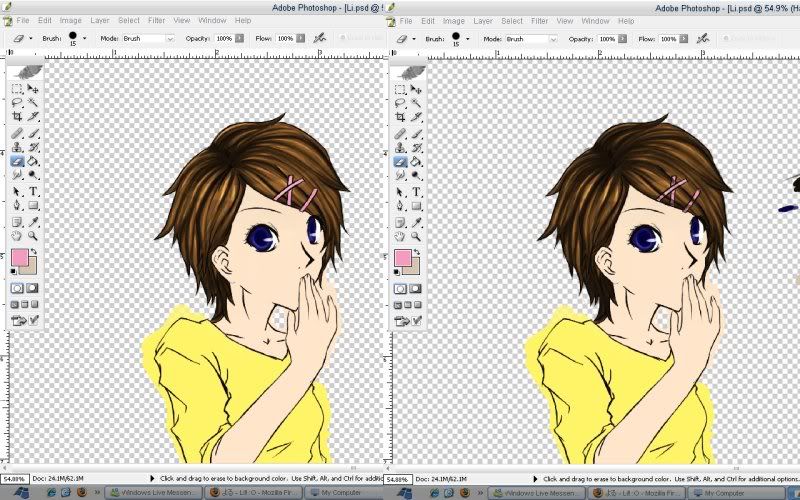Viewport: 800px width, 500px height.
Task: Open Opacity slider arrow in left window
Action: 239,38
